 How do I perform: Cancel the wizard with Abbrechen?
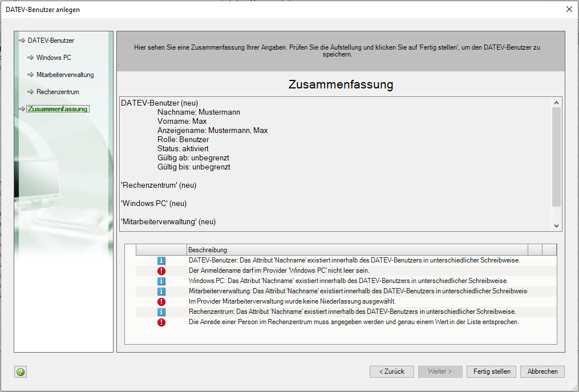pos(542,371)
